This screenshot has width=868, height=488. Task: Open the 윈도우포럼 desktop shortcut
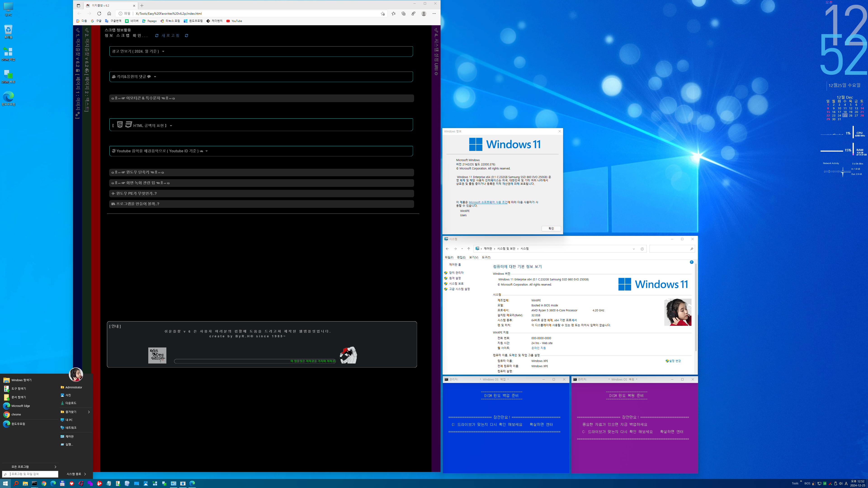8,99
